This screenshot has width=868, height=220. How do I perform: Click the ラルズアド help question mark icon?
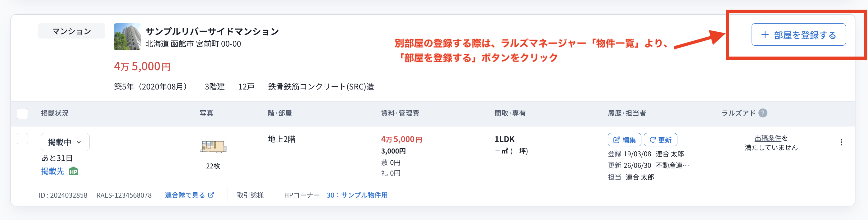point(763,113)
